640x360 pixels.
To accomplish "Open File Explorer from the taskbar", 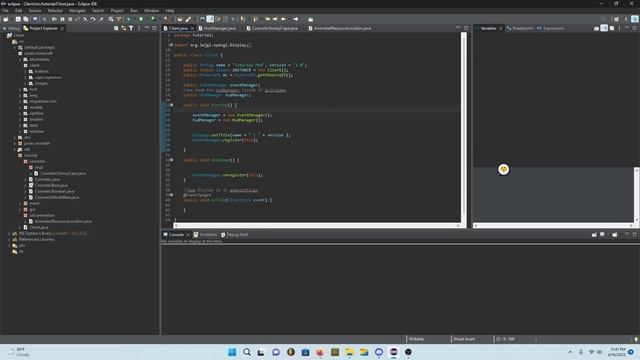I will [349, 352].
